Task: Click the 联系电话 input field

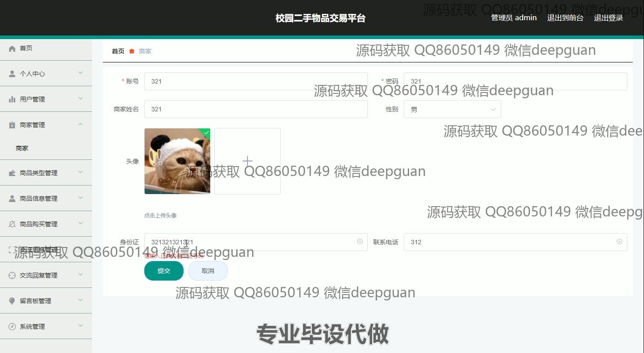Action: [x=516, y=242]
